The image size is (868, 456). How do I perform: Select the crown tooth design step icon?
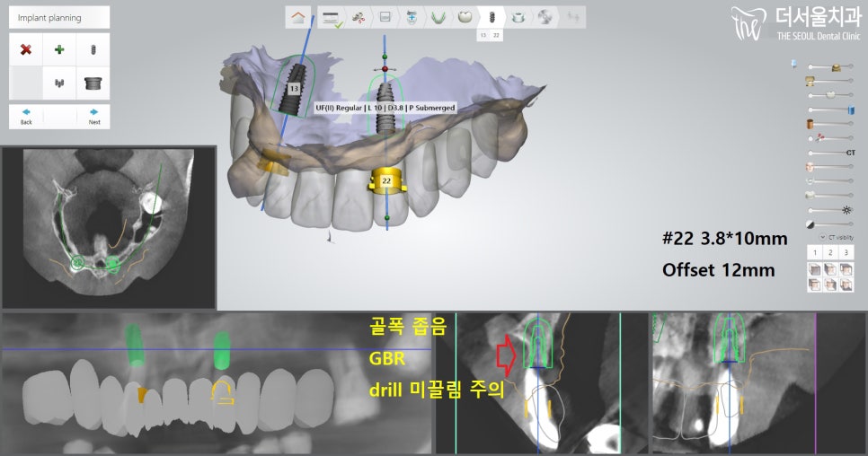click(x=465, y=16)
